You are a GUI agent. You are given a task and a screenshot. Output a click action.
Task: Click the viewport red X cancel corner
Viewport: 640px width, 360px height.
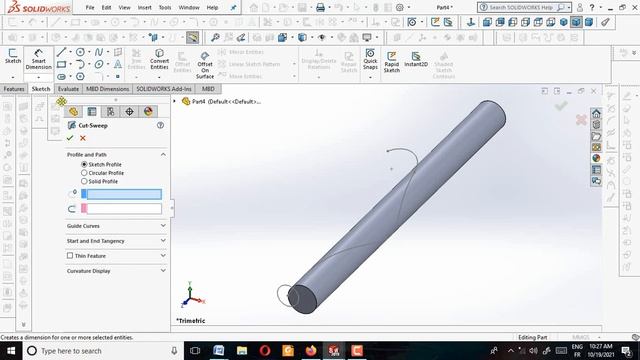(x=581, y=120)
